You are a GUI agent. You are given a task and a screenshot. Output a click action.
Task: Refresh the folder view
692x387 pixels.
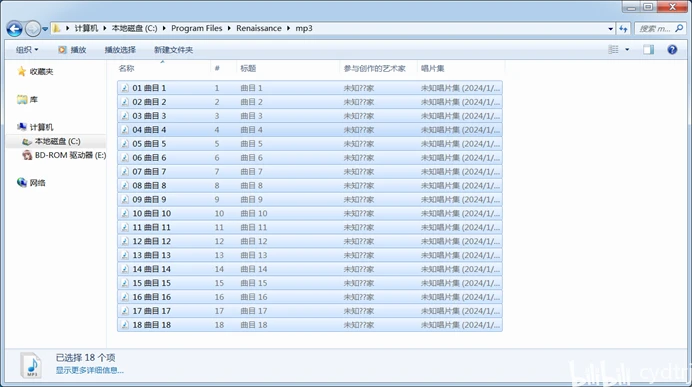[x=623, y=29]
